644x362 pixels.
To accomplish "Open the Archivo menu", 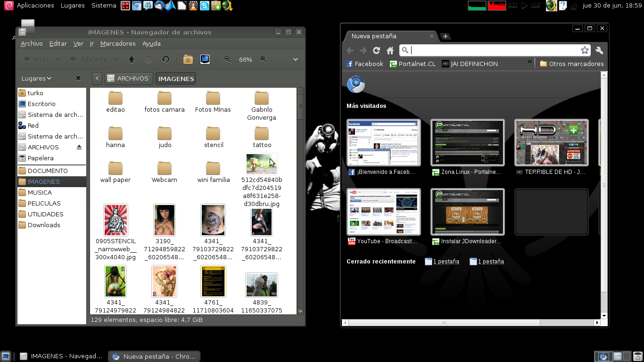I will click(x=32, y=43).
